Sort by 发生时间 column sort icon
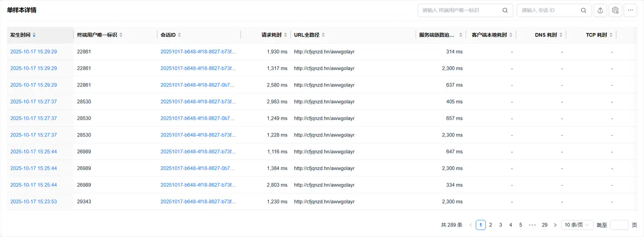 pyautogui.click(x=34, y=35)
